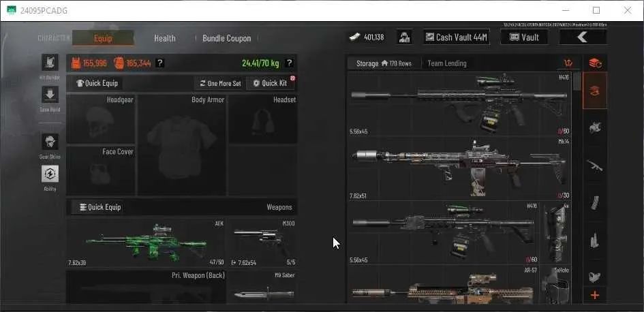Click the help icon beside carry weight
The height and width of the screenshot is (312, 644).
(x=289, y=63)
